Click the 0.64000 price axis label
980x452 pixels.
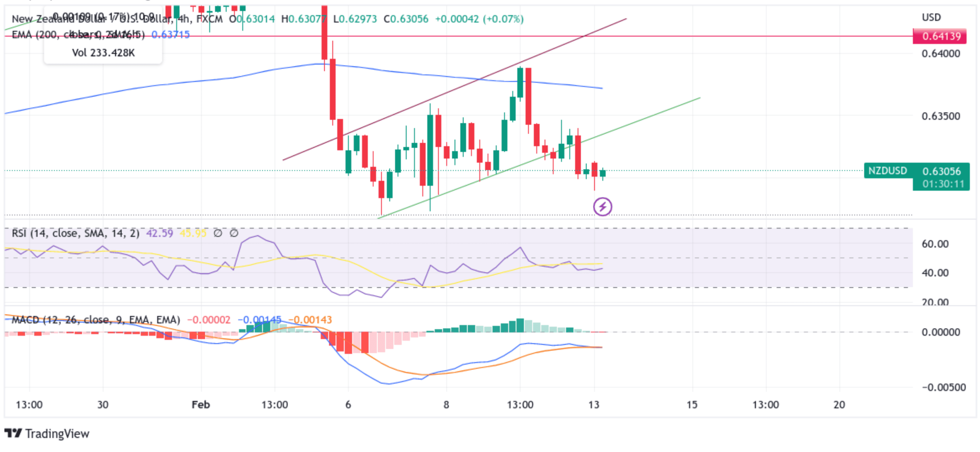point(941,53)
